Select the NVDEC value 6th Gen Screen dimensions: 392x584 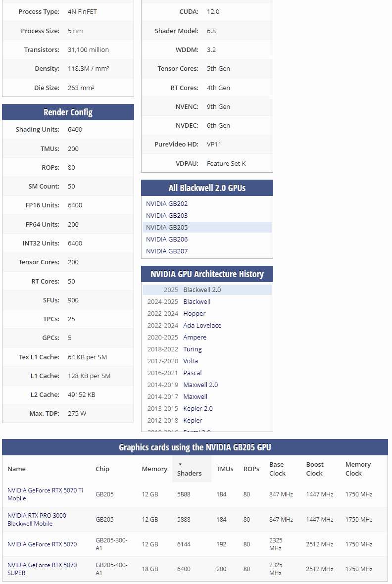pyautogui.click(x=218, y=126)
